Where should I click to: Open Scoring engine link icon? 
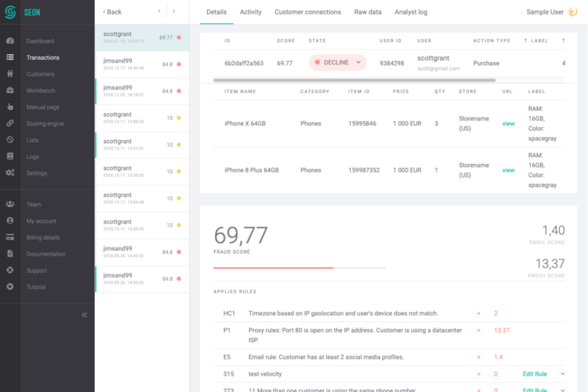click(x=10, y=123)
